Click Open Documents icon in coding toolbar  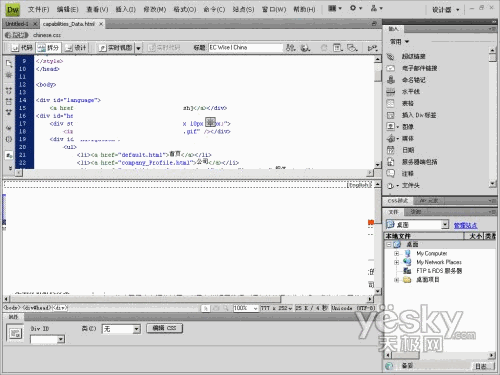(9, 63)
